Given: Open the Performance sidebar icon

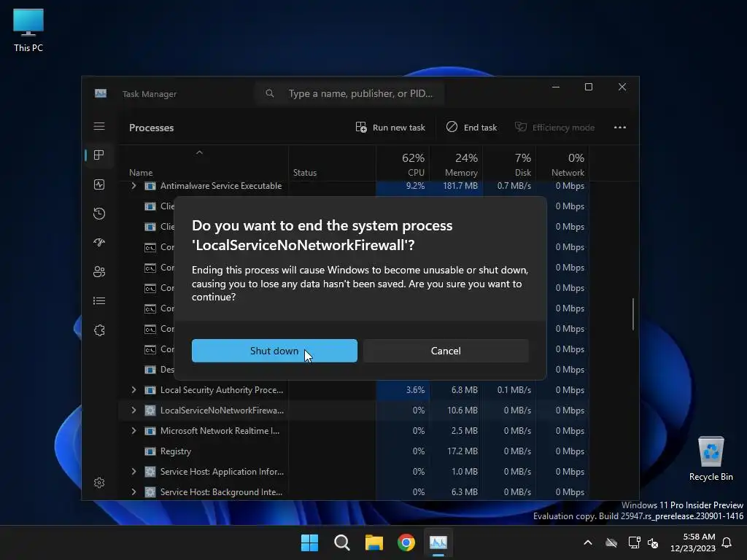Looking at the screenshot, I should click(x=99, y=184).
